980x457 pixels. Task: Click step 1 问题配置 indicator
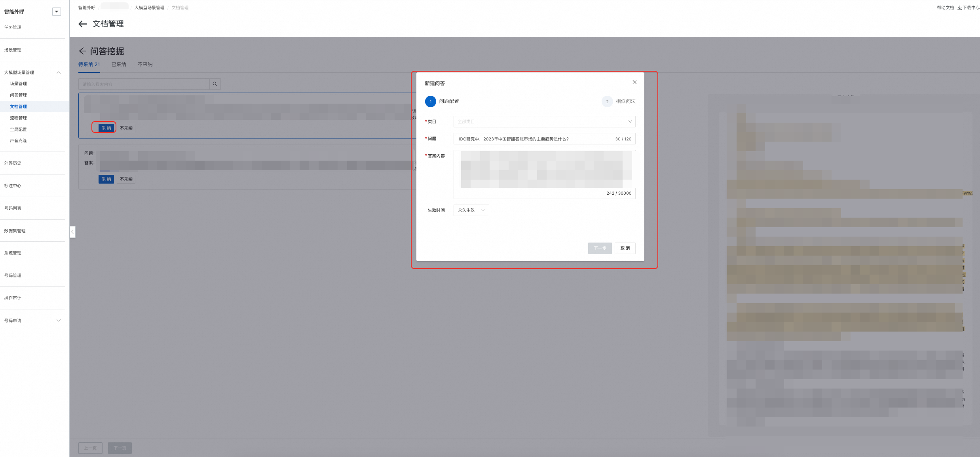click(442, 102)
